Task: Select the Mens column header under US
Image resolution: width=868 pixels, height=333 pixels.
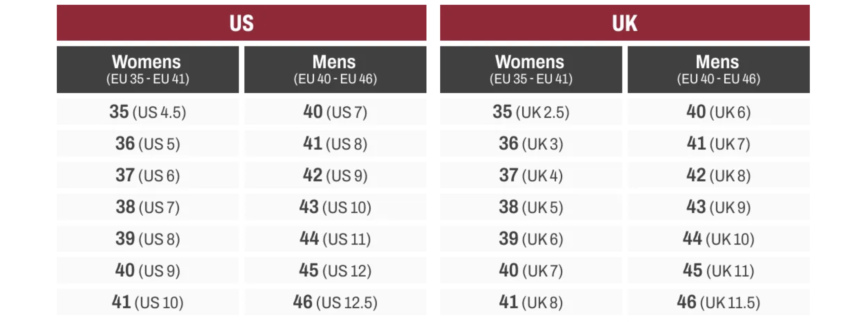Action: coord(335,69)
